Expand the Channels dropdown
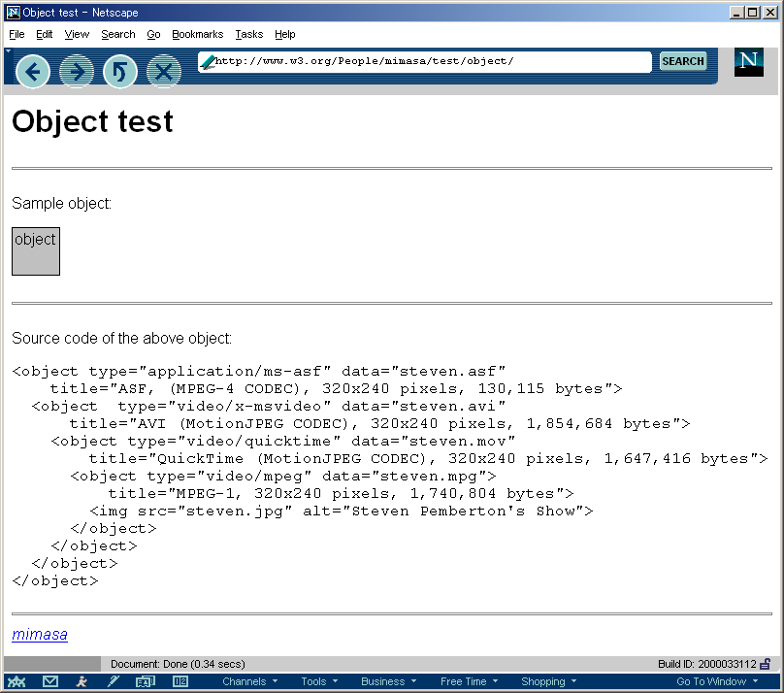The height and width of the screenshot is (693, 784). tap(249, 681)
